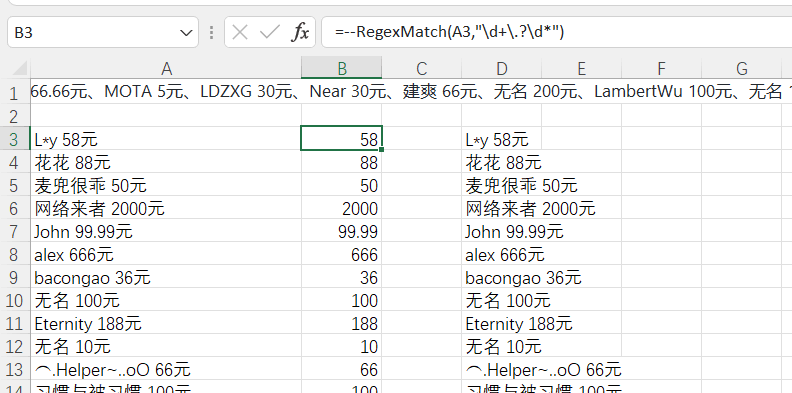
Task: Select column G header
Action: click(741, 68)
